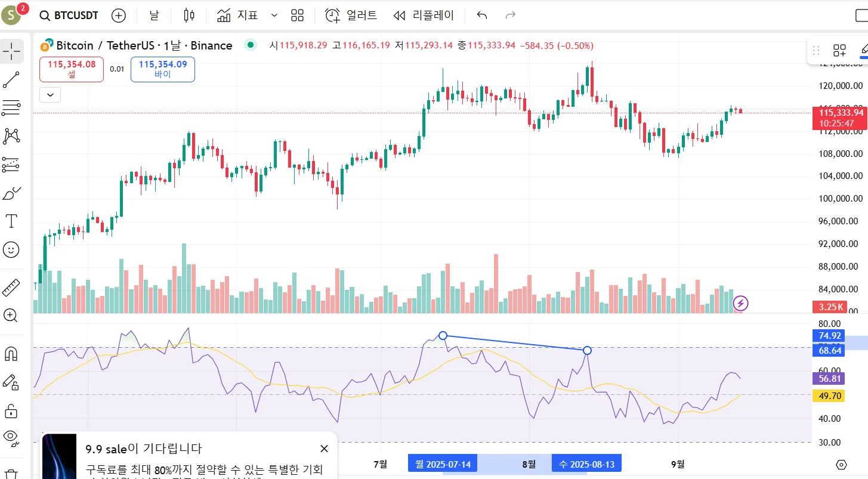868x479 pixels.
Task: Click the RSI trendline endpoint at 2025-08-13
Action: coord(587,350)
